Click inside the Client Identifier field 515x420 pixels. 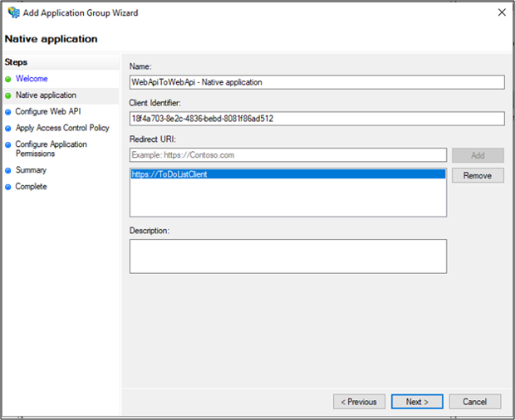(x=317, y=119)
